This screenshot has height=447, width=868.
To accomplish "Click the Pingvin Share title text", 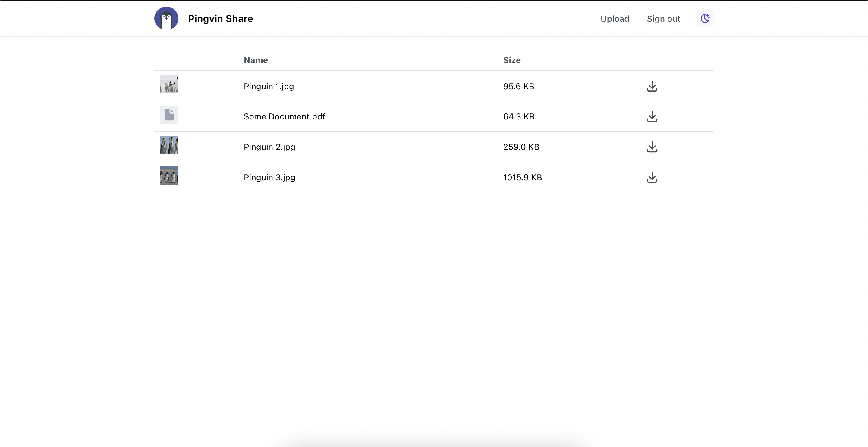I will point(220,19).
